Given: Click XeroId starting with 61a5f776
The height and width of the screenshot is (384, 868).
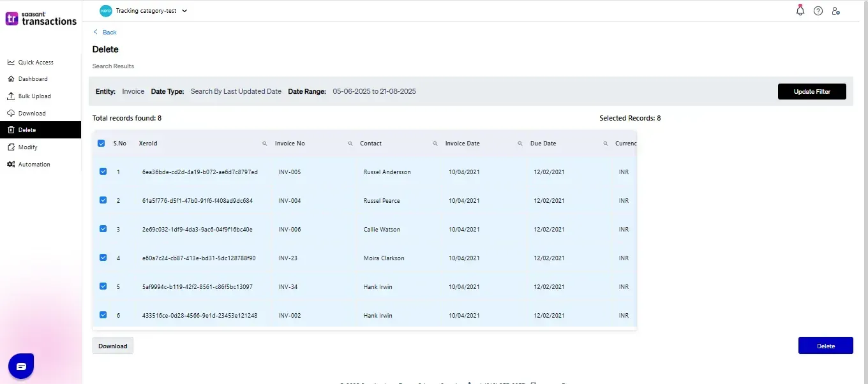Looking at the screenshot, I should [x=197, y=201].
